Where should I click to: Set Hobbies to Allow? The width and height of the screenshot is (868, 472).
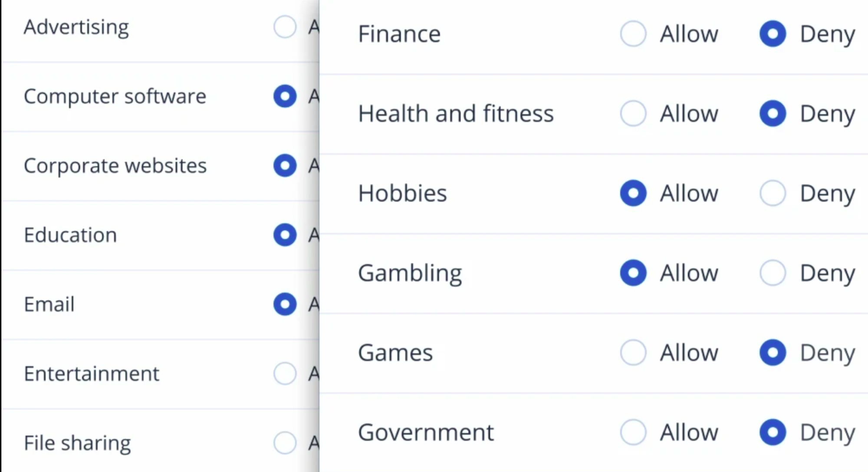click(633, 193)
